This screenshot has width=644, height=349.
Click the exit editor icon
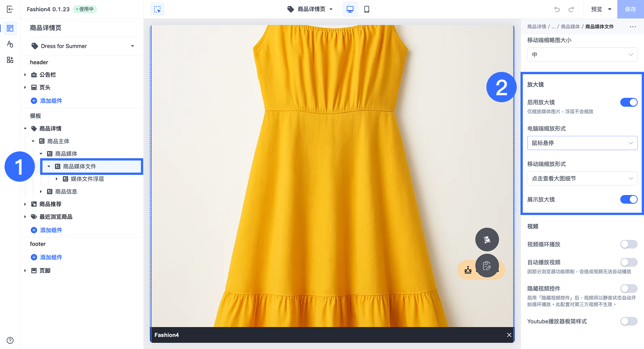click(x=10, y=9)
